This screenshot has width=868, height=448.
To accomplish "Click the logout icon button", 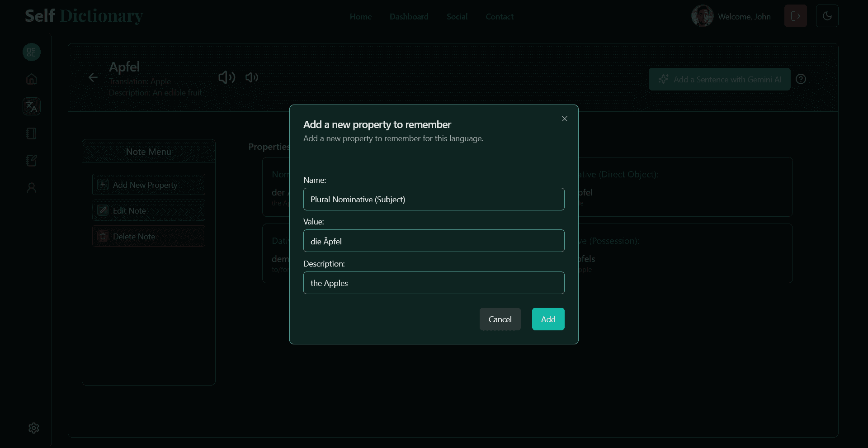I will (x=796, y=16).
